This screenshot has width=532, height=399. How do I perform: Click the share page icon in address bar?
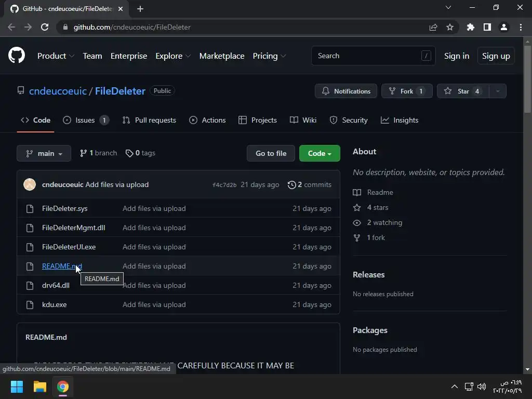(x=433, y=27)
